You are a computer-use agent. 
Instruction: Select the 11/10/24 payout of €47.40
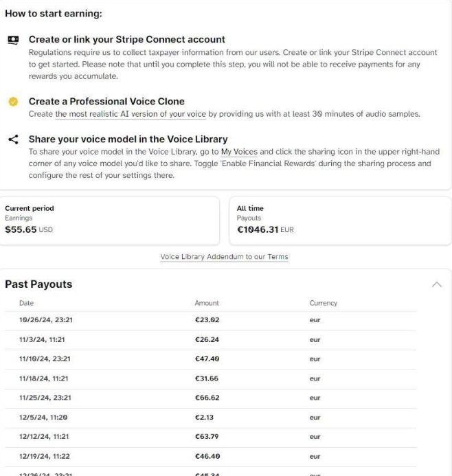tap(216, 359)
